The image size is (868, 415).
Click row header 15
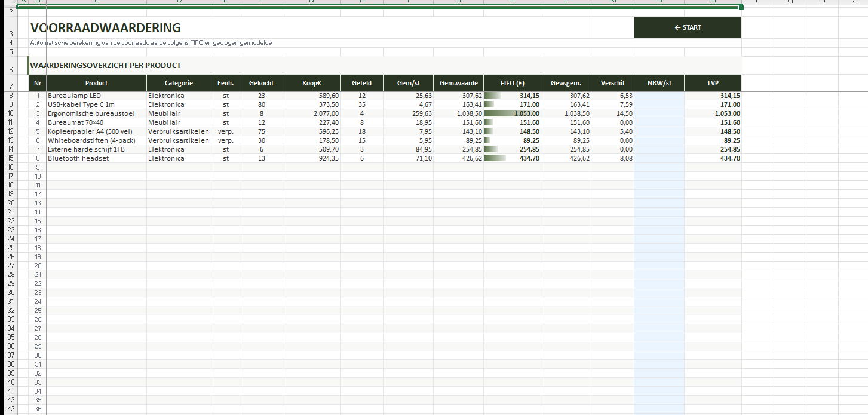click(10, 158)
